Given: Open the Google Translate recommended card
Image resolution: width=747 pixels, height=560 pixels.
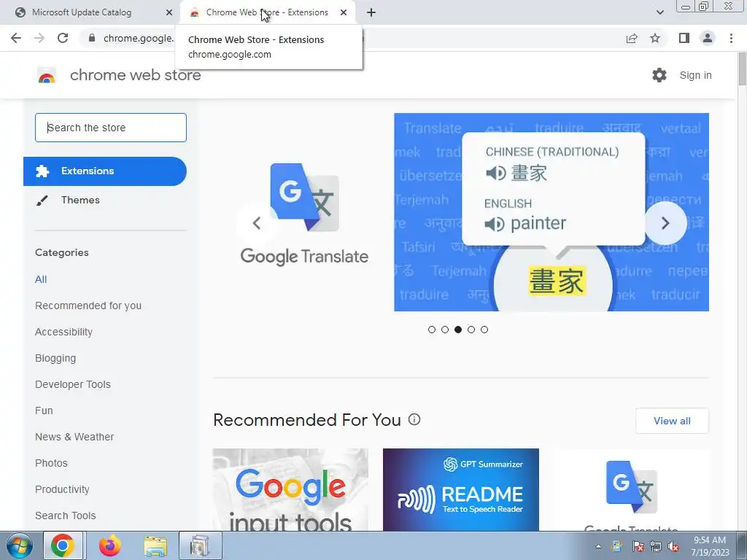Looking at the screenshot, I should coord(631,489).
